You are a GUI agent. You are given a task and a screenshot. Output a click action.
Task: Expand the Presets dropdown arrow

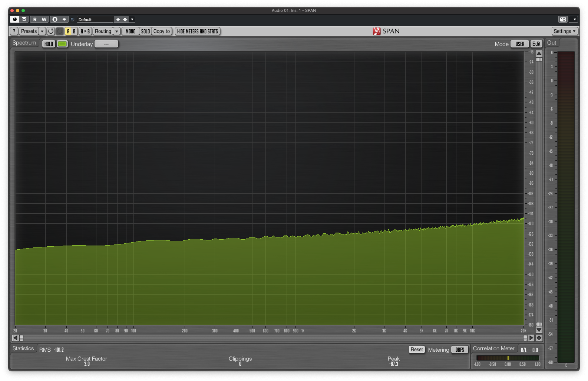[x=42, y=31]
